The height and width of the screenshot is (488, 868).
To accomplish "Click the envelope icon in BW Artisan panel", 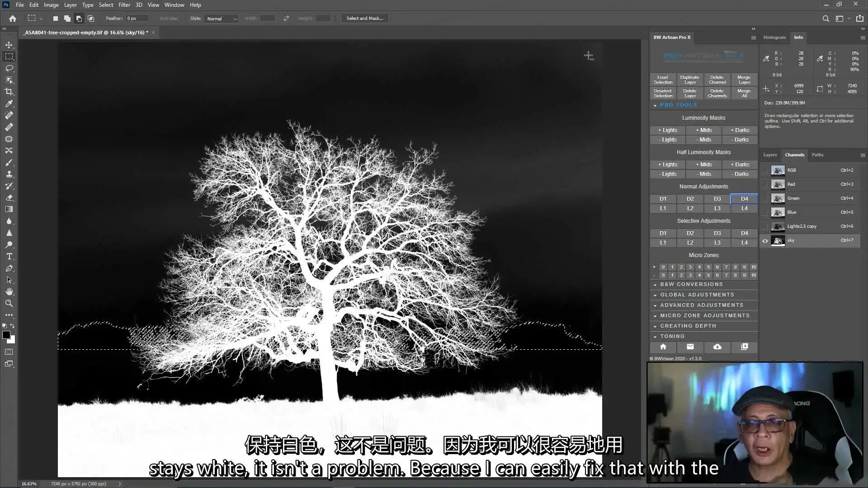I will (x=690, y=347).
